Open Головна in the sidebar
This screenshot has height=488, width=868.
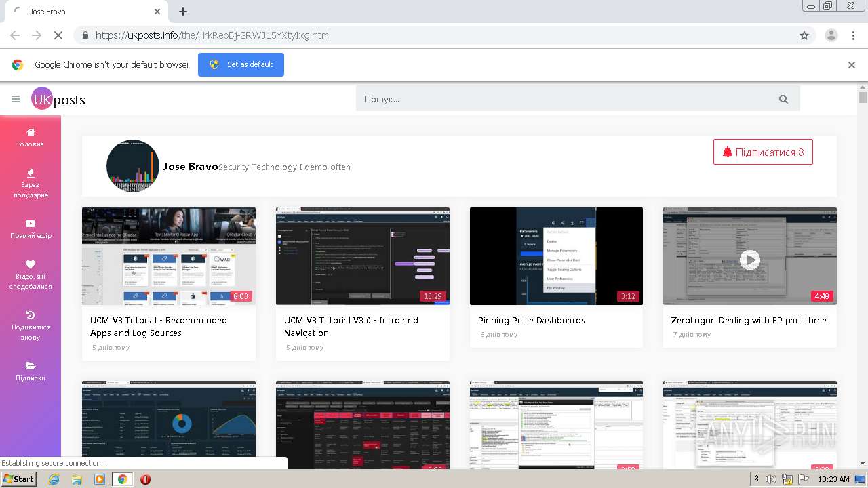tap(31, 138)
